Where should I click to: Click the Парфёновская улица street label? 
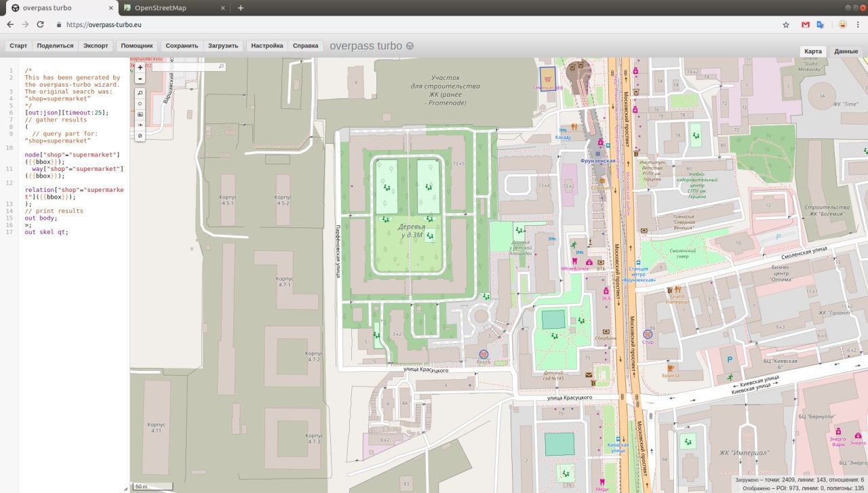pyautogui.click(x=338, y=252)
